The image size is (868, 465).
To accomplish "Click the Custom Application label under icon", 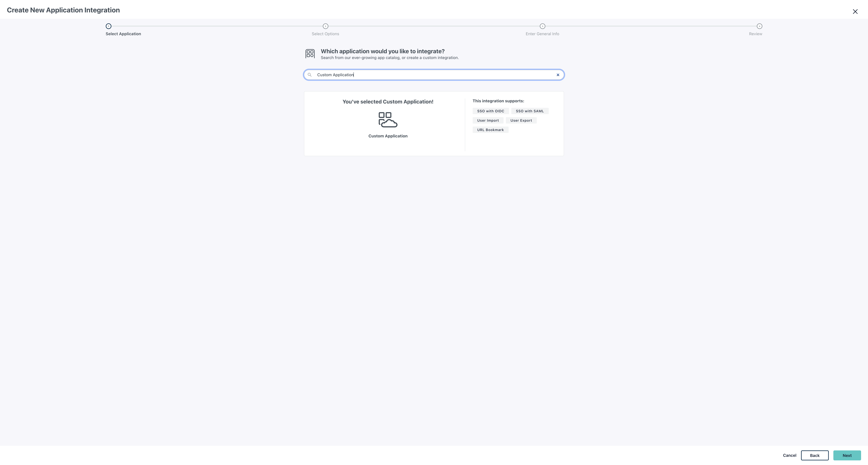I will 388,136.
